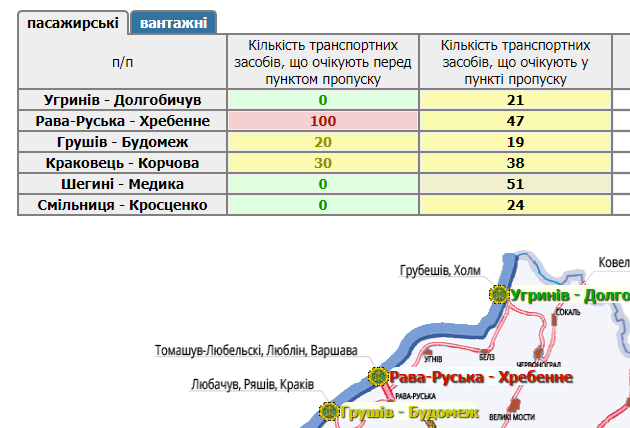Open the red Рава-Руська - Хребенне map label

pyautogui.click(x=480, y=377)
